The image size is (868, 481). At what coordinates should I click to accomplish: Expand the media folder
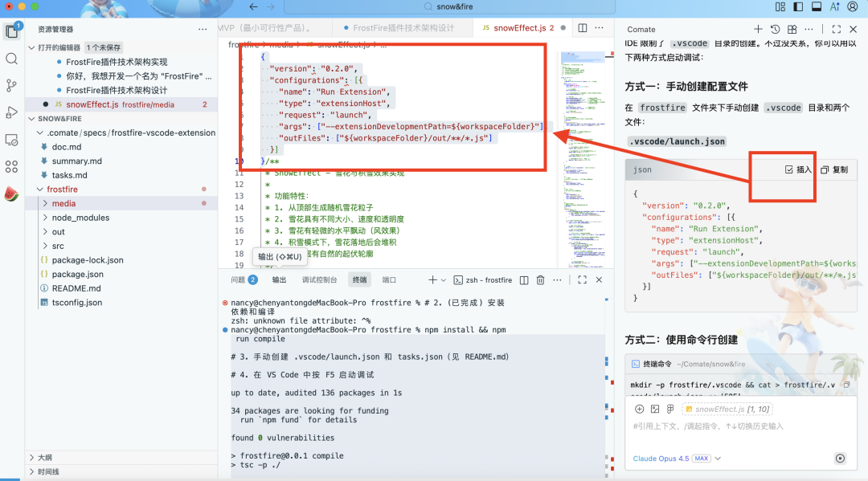45,203
